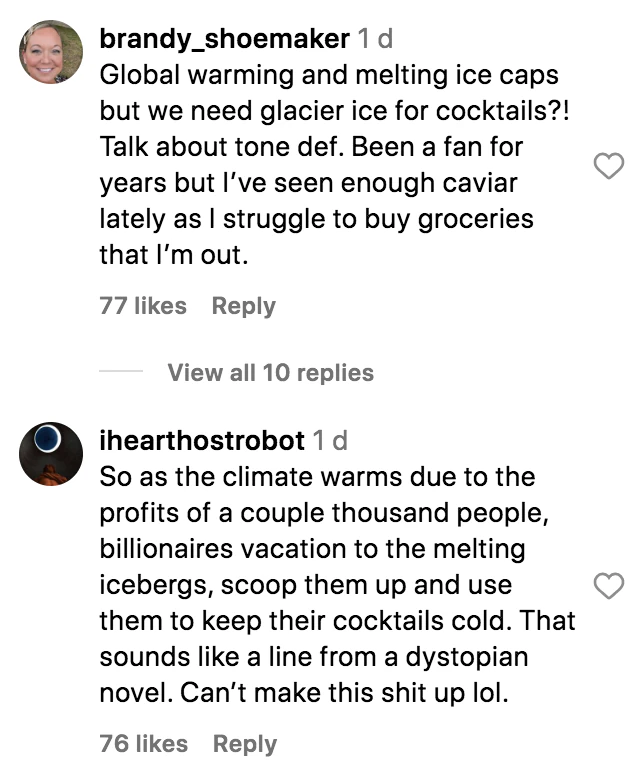Show who gave 76 likes
Screen dimensions: 642x764
coord(143,744)
